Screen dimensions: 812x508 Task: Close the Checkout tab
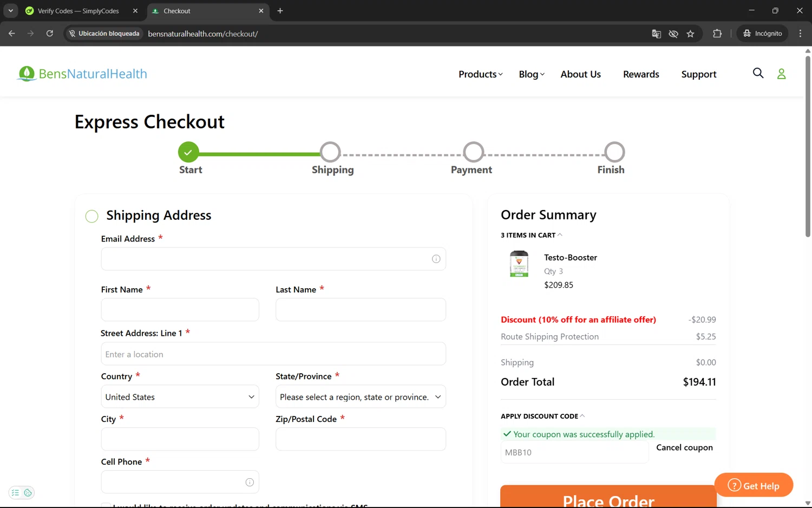(261, 11)
